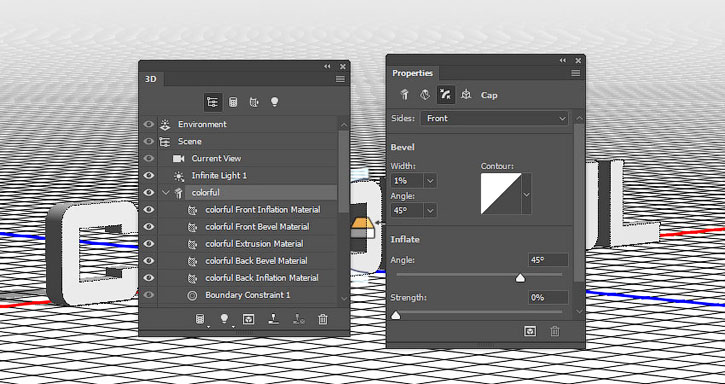Click Render icon in 3D panel footer
The width and height of the screenshot is (725, 384).
point(249,319)
